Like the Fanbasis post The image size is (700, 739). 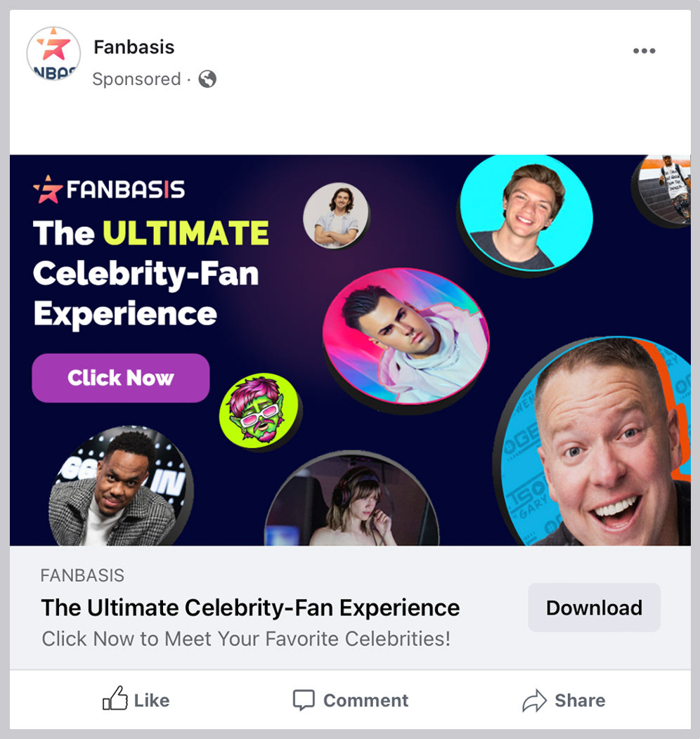(x=136, y=700)
